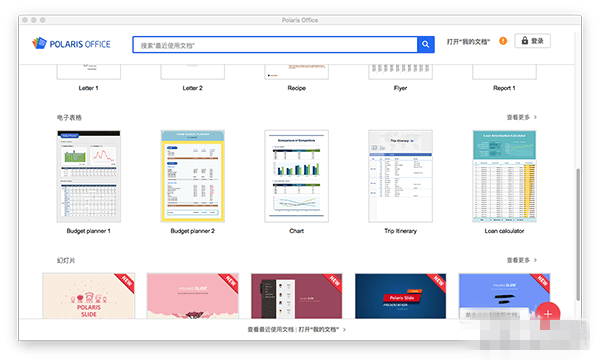600x363 pixels.
Task: Click the 幻灯片 section heading
Action: [66, 260]
